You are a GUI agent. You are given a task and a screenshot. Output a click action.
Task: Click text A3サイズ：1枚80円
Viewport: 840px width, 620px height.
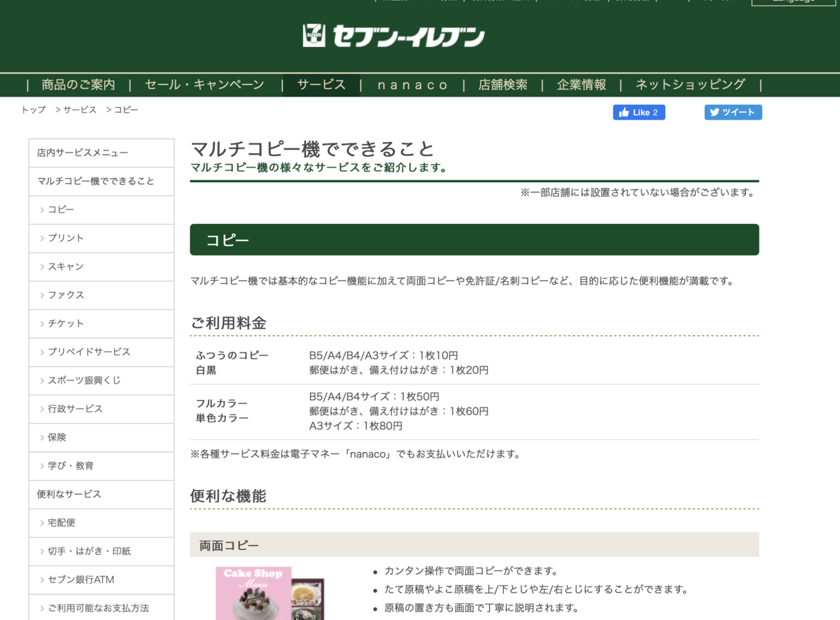(356, 425)
